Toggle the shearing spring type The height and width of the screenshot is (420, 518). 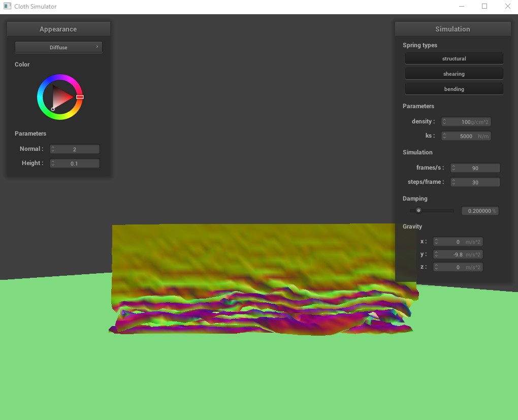pos(454,74)
